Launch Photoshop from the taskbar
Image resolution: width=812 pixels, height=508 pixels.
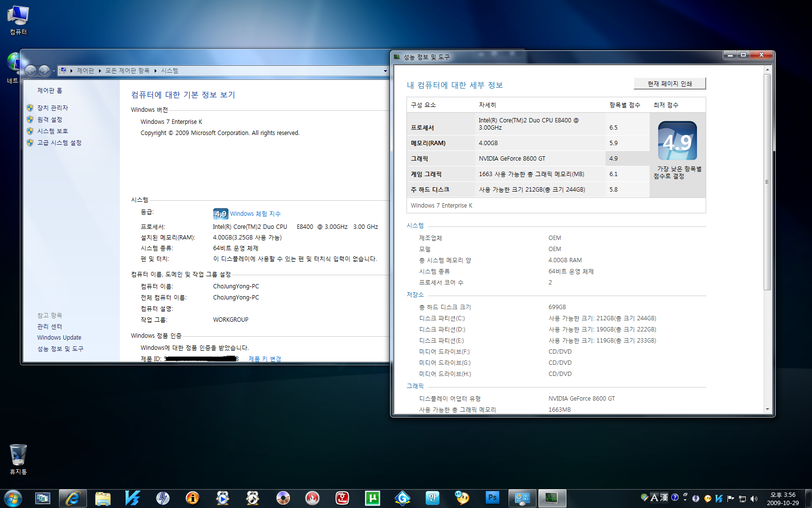[492, 498]
